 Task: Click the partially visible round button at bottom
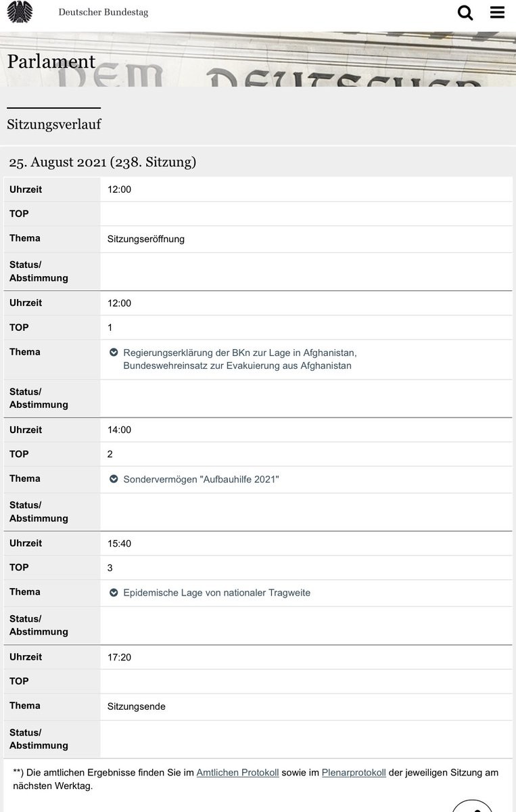[481, 805]
